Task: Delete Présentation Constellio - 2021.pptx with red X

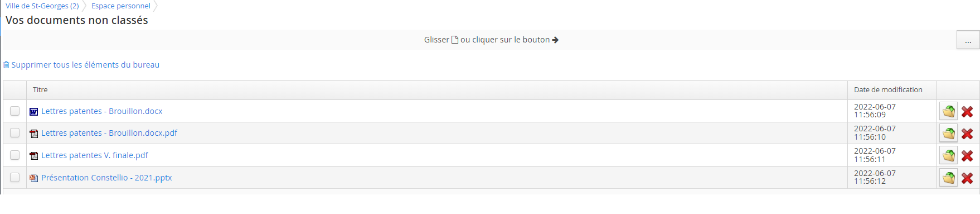Action: [967, 178]
